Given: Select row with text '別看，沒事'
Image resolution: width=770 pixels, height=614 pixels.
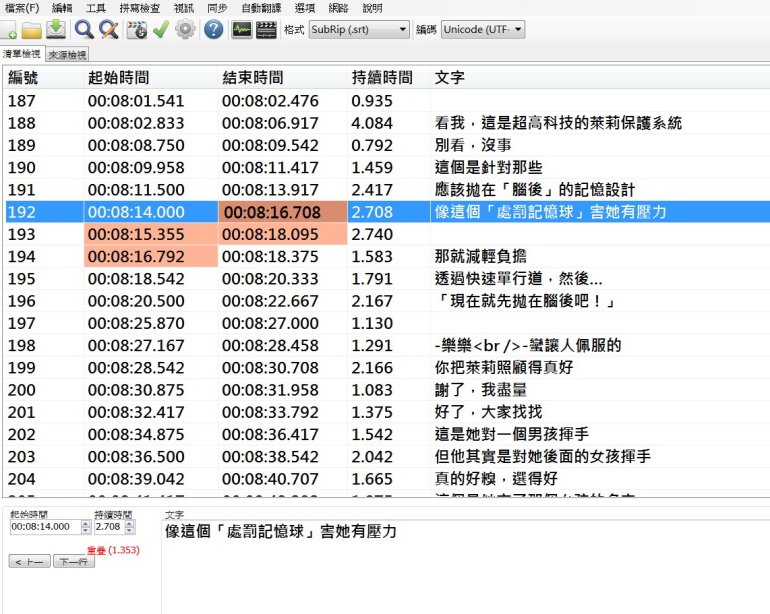Looking at the screenshot, I should pyautogui.click(x=387, y=145).
